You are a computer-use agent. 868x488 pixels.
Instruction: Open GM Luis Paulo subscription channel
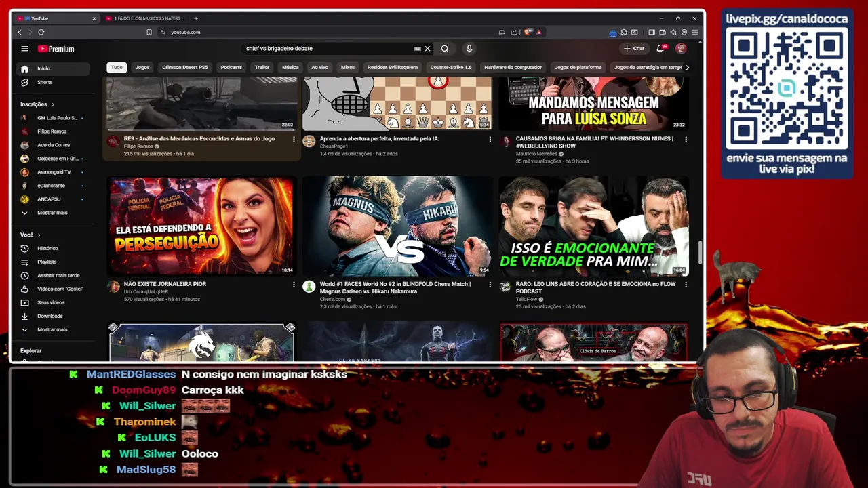[x=52, y=118]
